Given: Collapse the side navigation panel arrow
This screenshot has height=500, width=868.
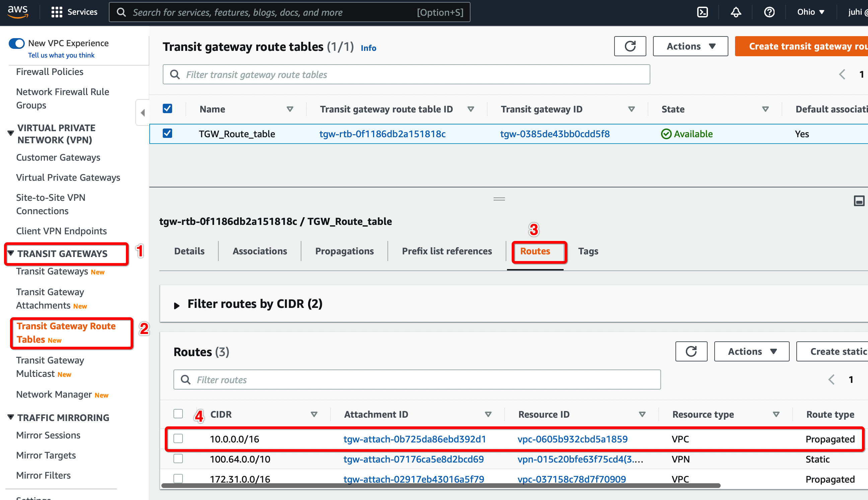Looking at the screenshot, I should click(x=143, y=112).
